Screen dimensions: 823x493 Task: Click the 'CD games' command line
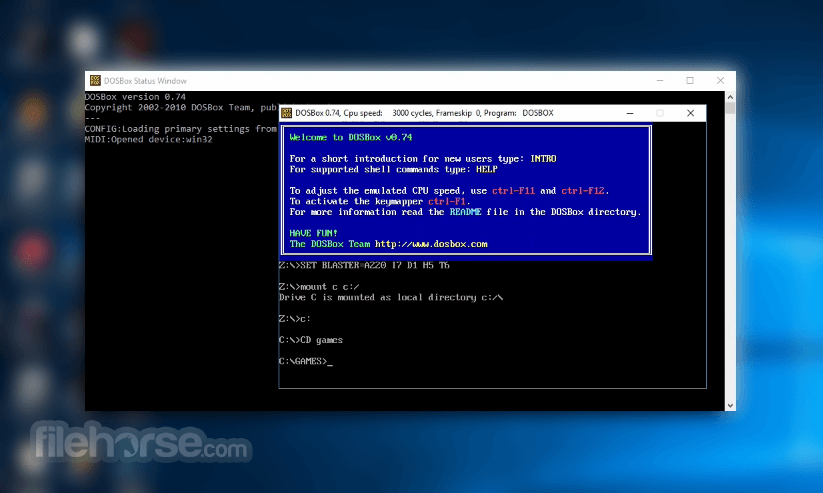(311, 340)
